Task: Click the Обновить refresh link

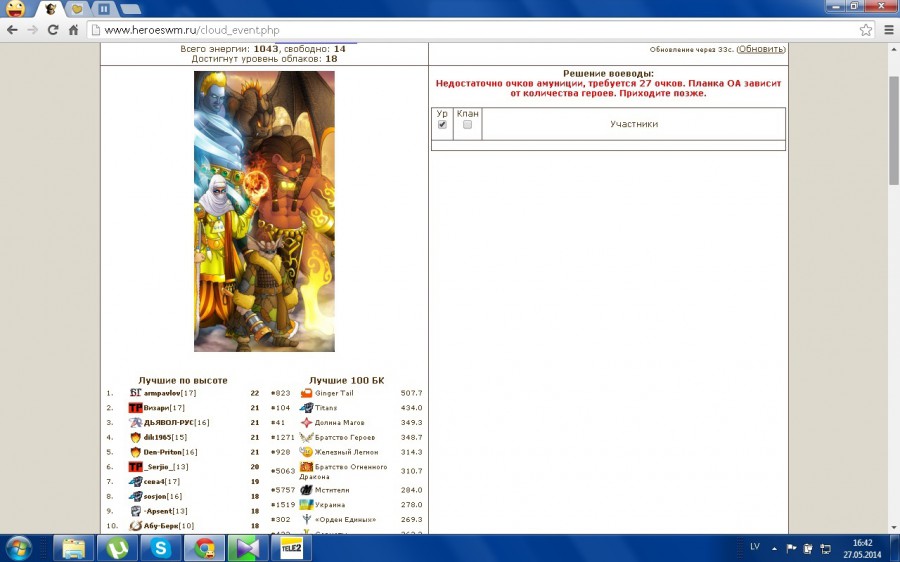Action: click(761, 49)
